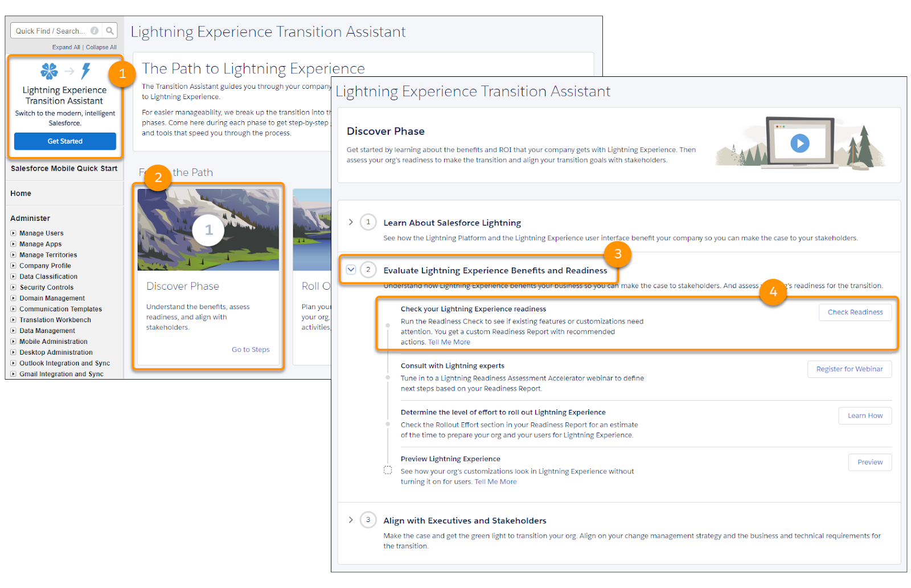Expand Gmail Integration and Sync node
This screenshot has height=588, width=911.
coord(13,373)
